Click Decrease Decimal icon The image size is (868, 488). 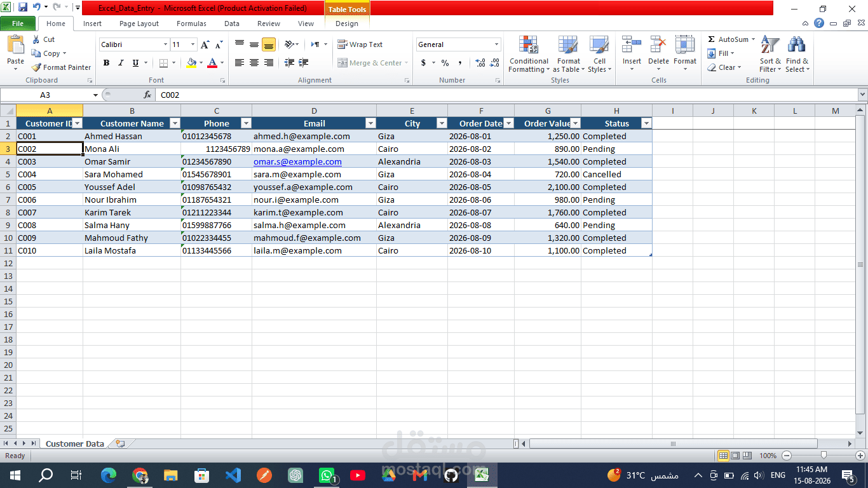click(x=494, y=63)
